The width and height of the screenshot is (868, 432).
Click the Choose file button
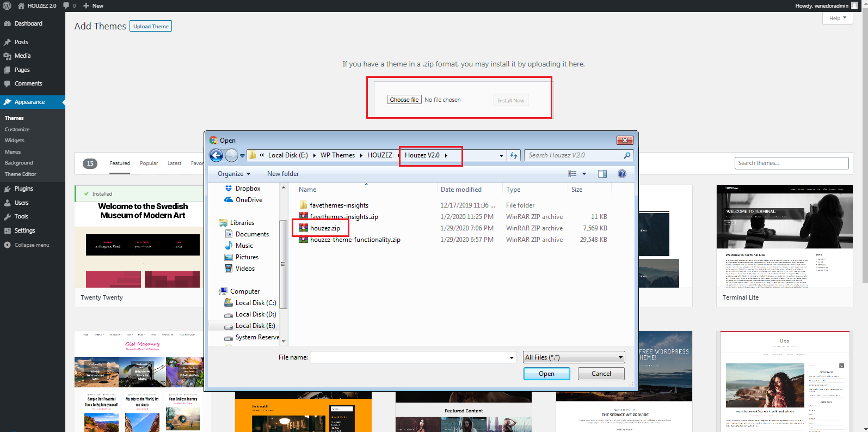[x=404, y=100]
